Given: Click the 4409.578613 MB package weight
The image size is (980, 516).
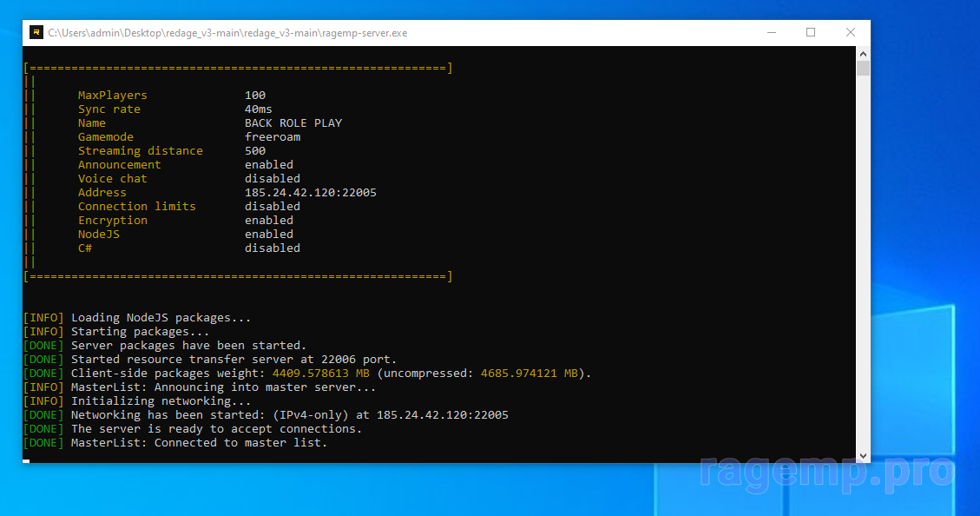Looking at the screenshot, I should coord(320,374).
